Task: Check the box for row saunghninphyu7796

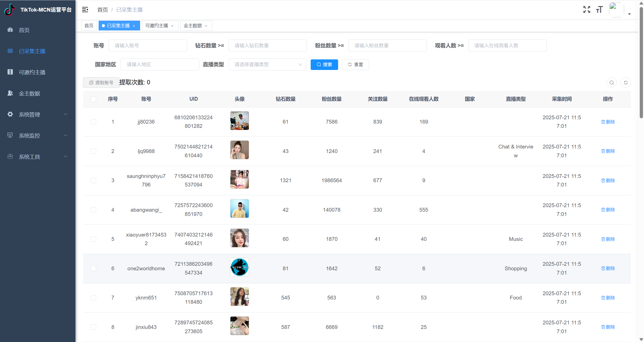Action: [93, 180]
